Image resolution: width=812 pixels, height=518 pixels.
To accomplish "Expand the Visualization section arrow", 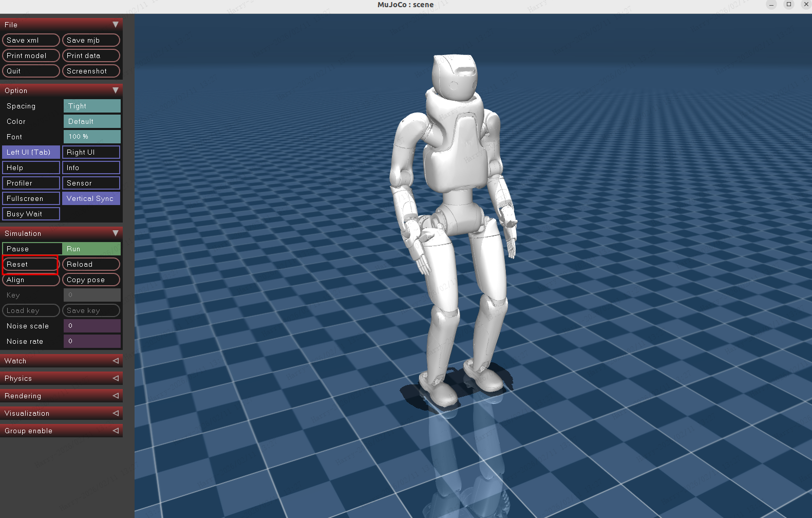I will coord(115,413).
